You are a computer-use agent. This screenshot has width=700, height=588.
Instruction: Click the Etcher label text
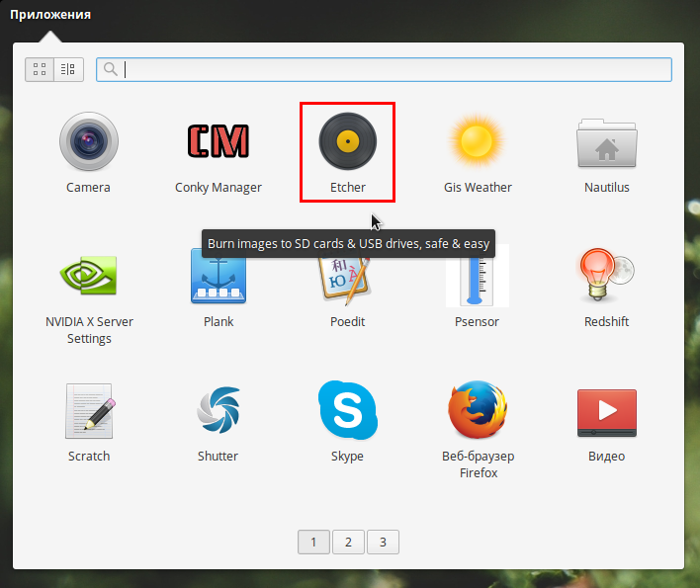(348, 188)
